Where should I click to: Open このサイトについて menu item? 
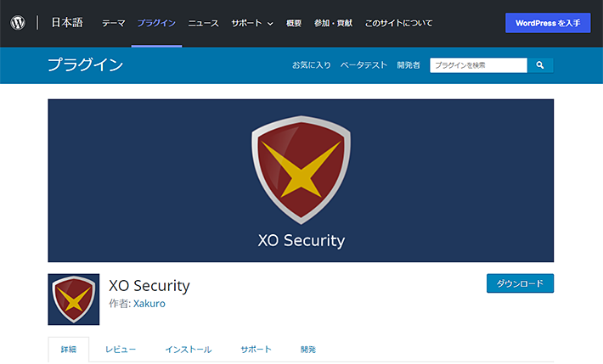tap(398, 23)
